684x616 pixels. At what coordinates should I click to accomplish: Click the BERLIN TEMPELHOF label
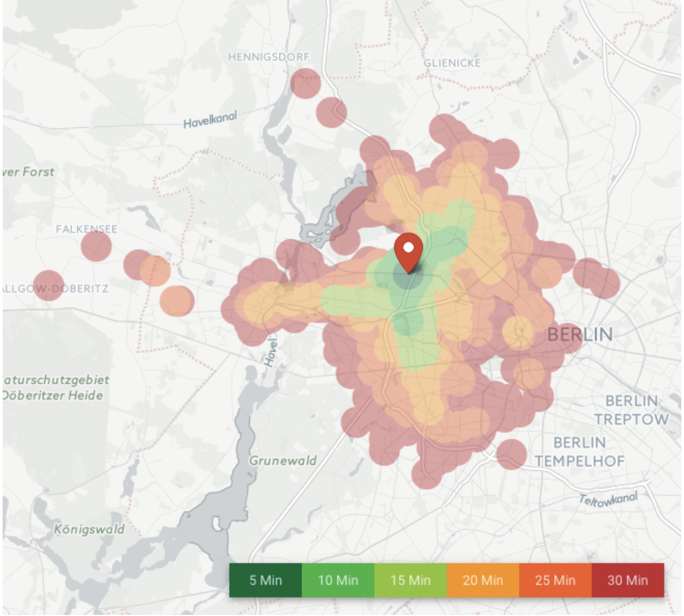pyautogui.click(x=580, y=452)
